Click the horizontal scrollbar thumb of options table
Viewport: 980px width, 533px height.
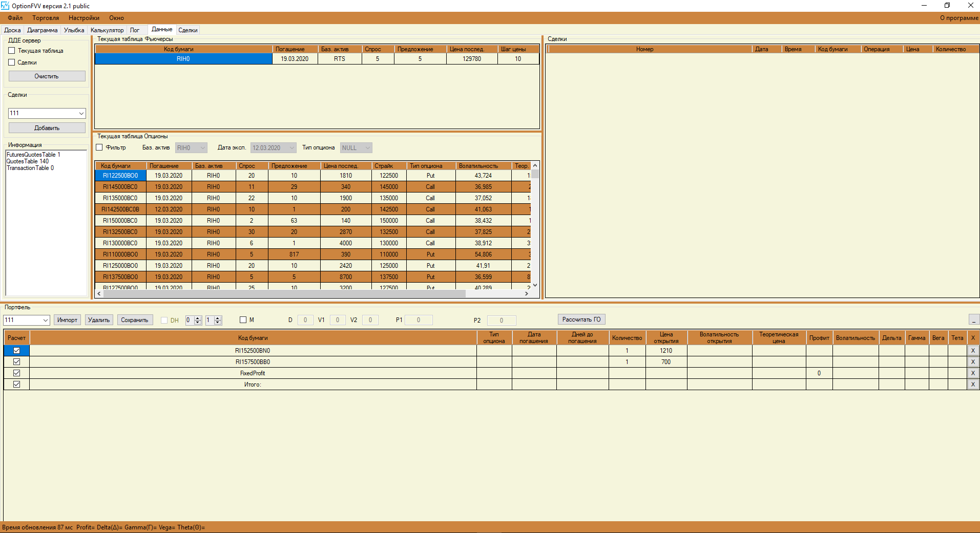[284, 294]
